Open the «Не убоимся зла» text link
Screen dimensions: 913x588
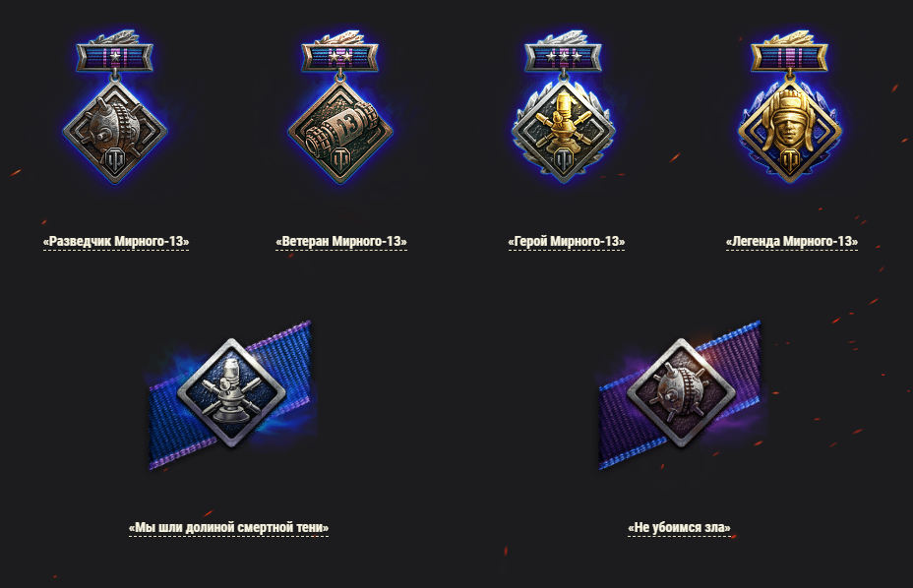click(x=680, y=528)
